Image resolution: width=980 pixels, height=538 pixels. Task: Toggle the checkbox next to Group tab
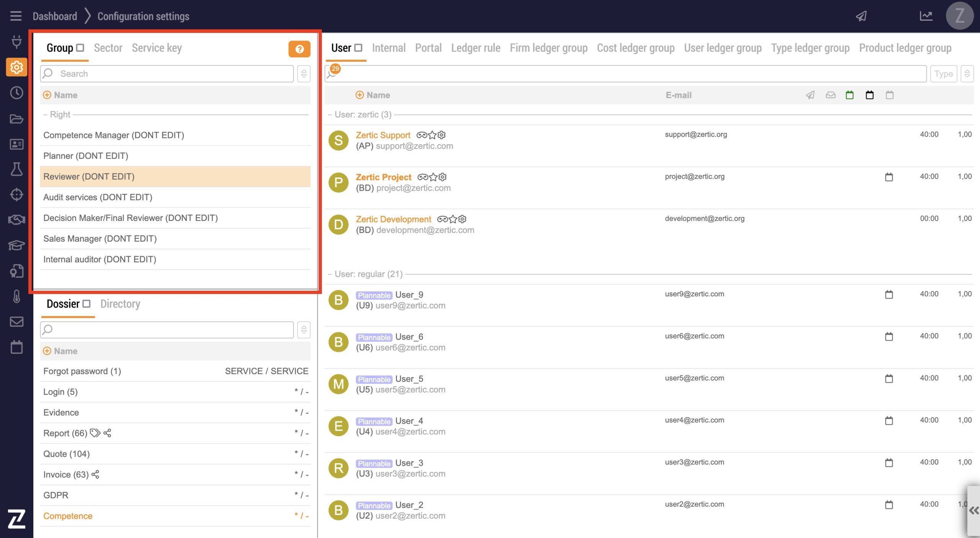pyautogui.click(x=80, y=48)
